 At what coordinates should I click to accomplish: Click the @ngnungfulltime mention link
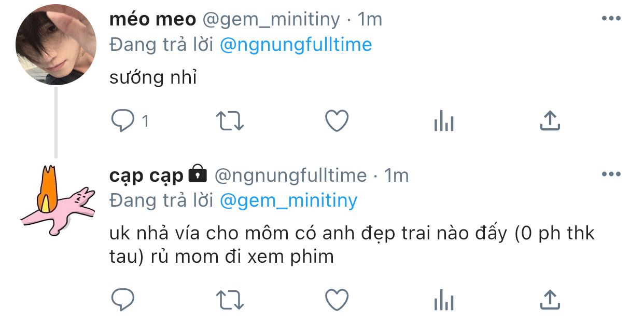296,45
